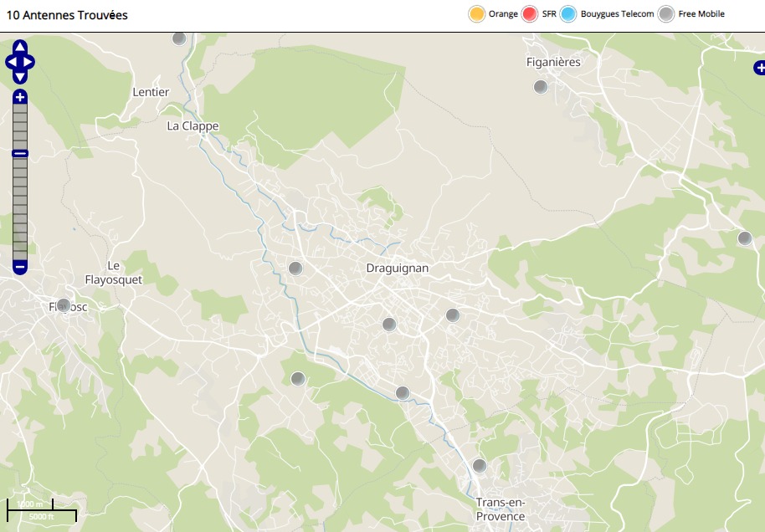Screen dimensions: 765x532
Task: Click antenna marker at top near Lentier
Action: [x=178, y=38]
